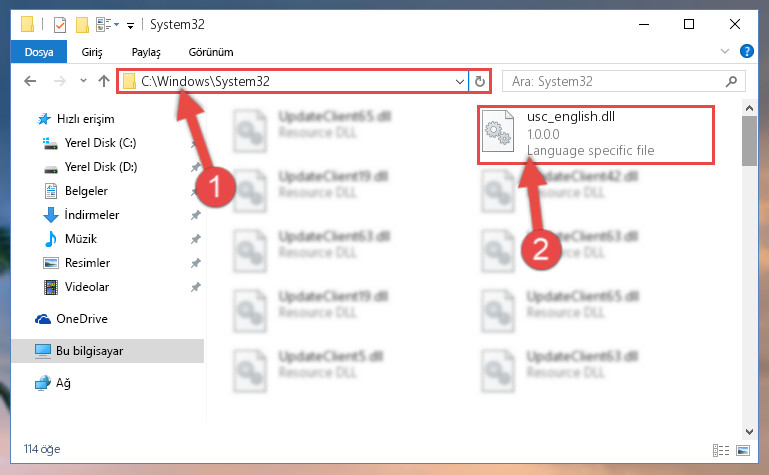The width and height of the screenshot is (769, 475).
Task: Click the search magnifier icon
Action: 731,81
